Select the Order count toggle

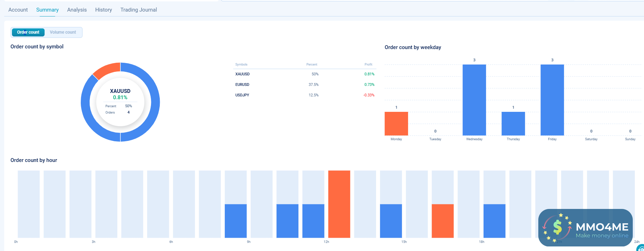(28, 32)
